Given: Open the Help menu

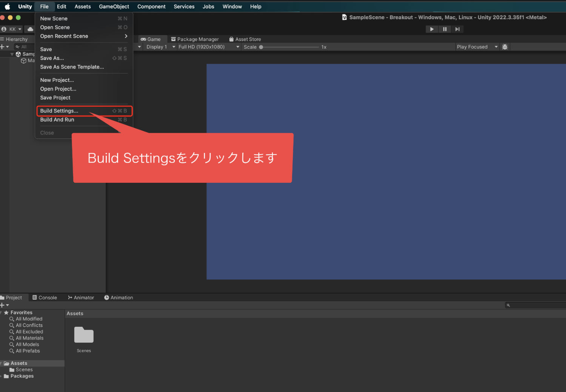Looking at the screenshot, I should coord(256,6).
